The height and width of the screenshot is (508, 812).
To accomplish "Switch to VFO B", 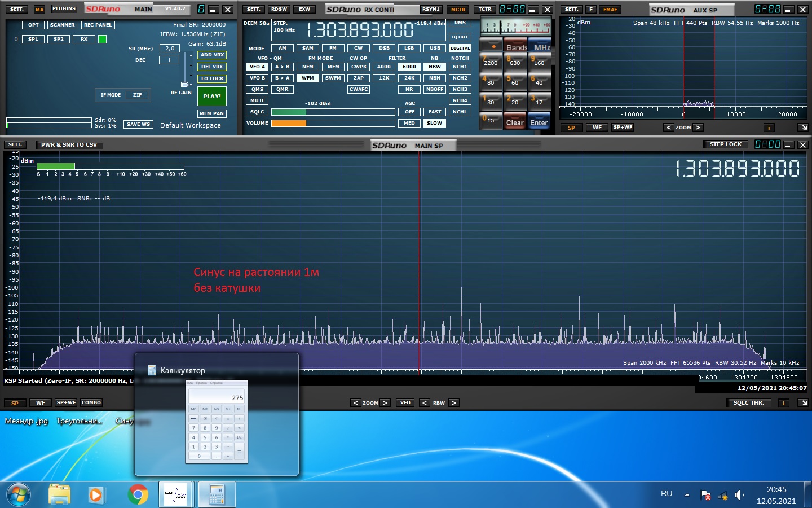I will (257, 78).
